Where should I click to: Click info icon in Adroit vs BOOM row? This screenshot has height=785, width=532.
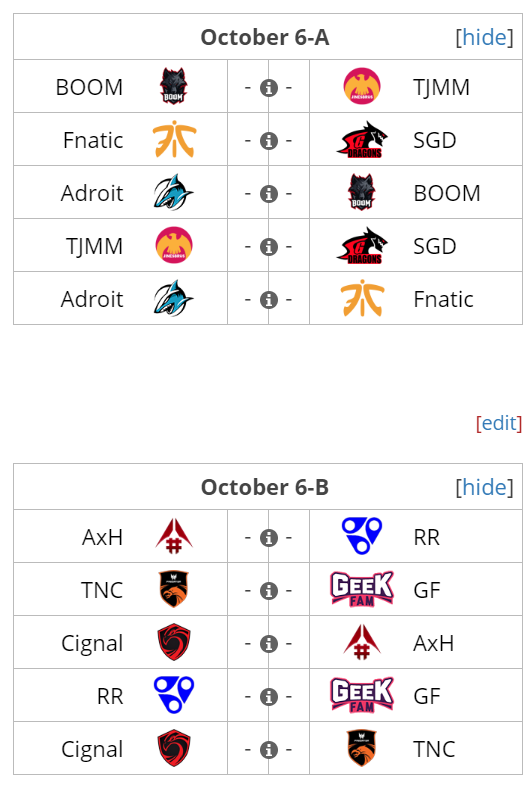269,194
